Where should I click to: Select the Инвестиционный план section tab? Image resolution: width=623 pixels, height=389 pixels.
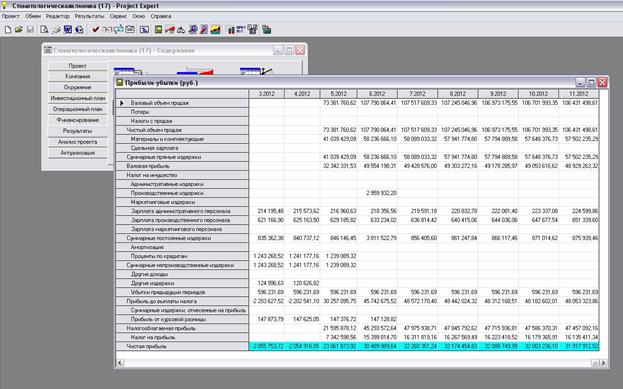pos(78,98)
